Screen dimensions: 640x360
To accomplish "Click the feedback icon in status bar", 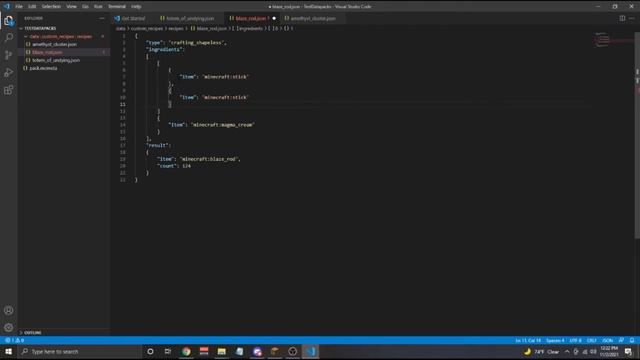I will point(621,340).
